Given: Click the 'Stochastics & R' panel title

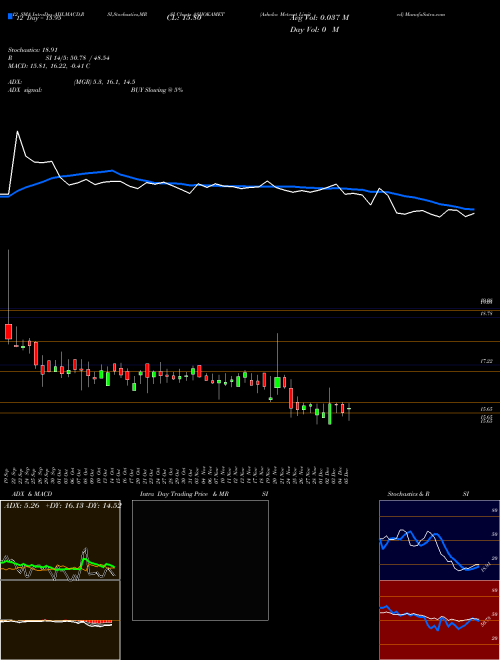Looking at the screenshot, I should pos(409,494).
